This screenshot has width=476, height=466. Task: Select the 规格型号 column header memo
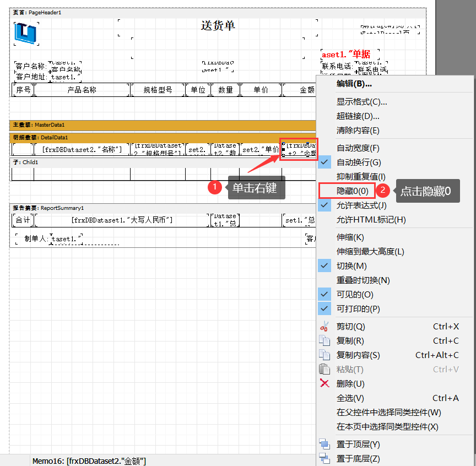click(158, 90)
